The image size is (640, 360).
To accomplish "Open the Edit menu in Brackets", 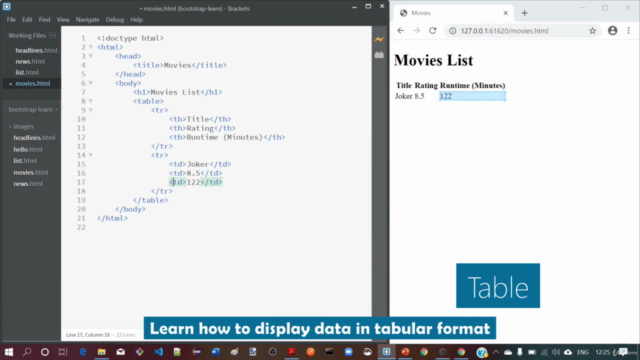I will click(27, 20).
